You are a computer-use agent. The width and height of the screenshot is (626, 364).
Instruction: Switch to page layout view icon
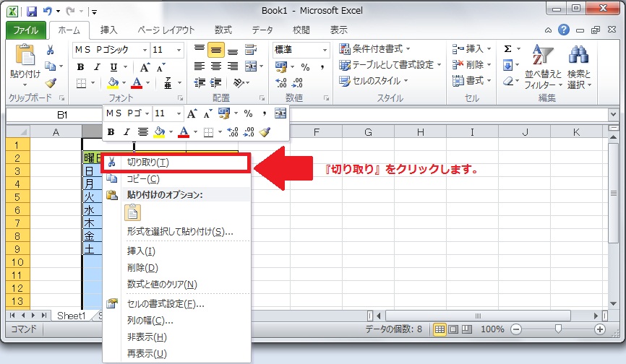coord(453,329)
